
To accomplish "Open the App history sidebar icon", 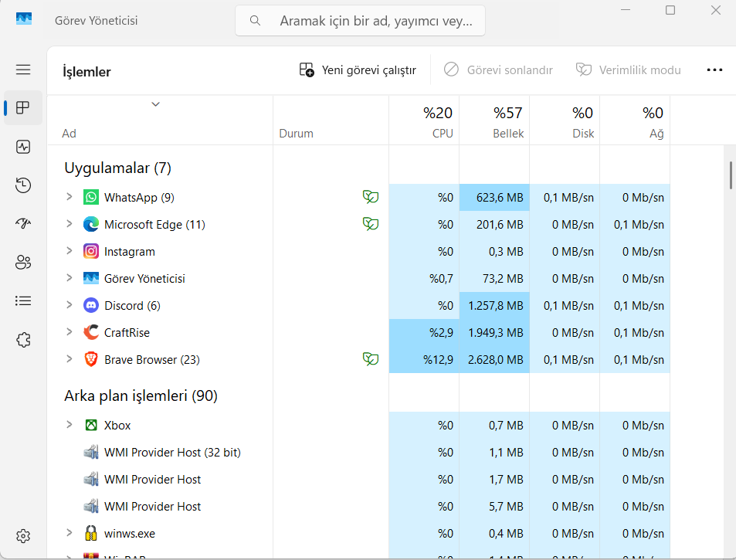I will coord(23,185).
